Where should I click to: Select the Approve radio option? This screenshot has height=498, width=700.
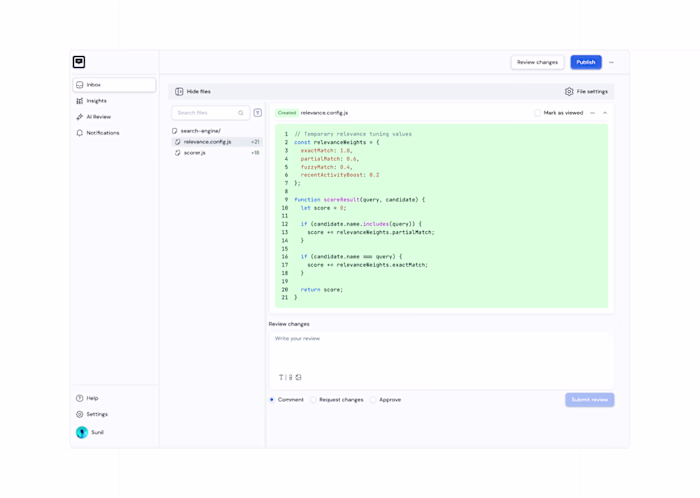tap(373, 400)
